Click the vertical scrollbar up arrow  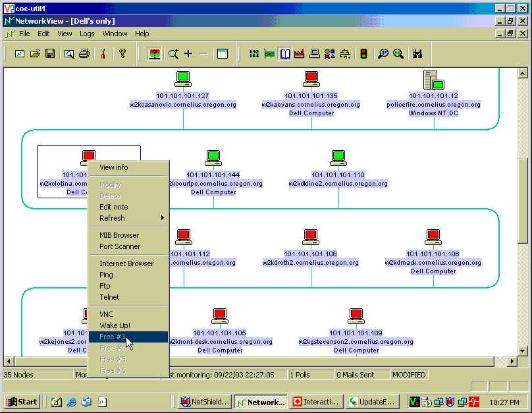click(523, 73)
